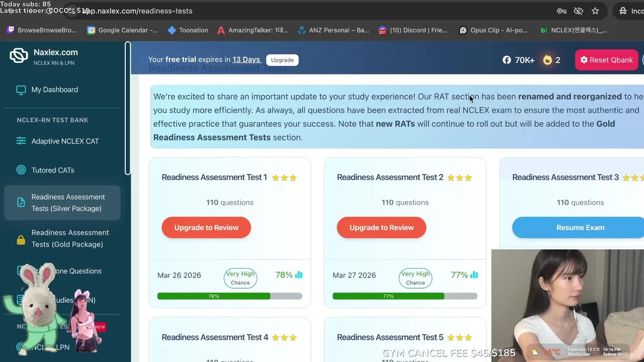This screenshot has width=644, height=362.
Task: Click Readiness Assessment Test 1 title
Action: pos(214,177)
